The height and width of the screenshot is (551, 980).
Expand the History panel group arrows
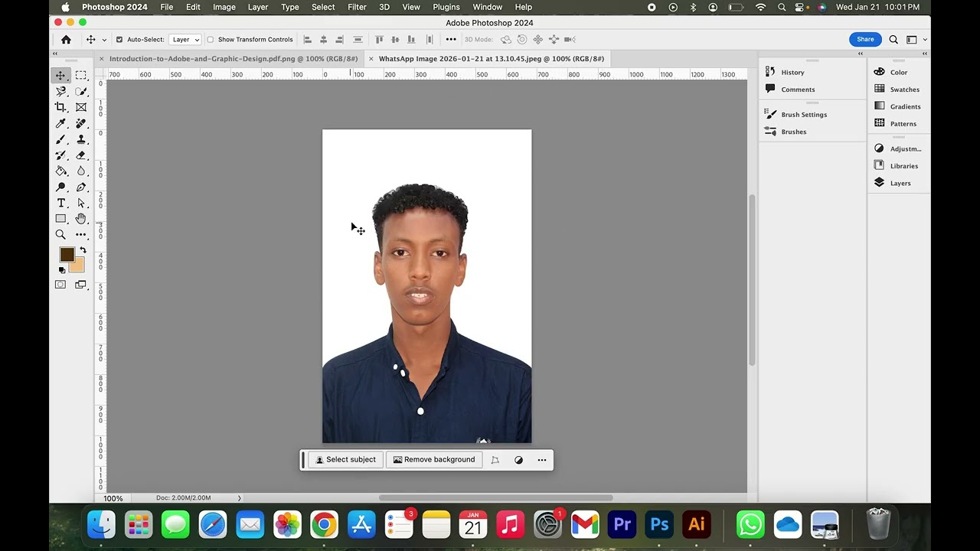coord(860,54)
